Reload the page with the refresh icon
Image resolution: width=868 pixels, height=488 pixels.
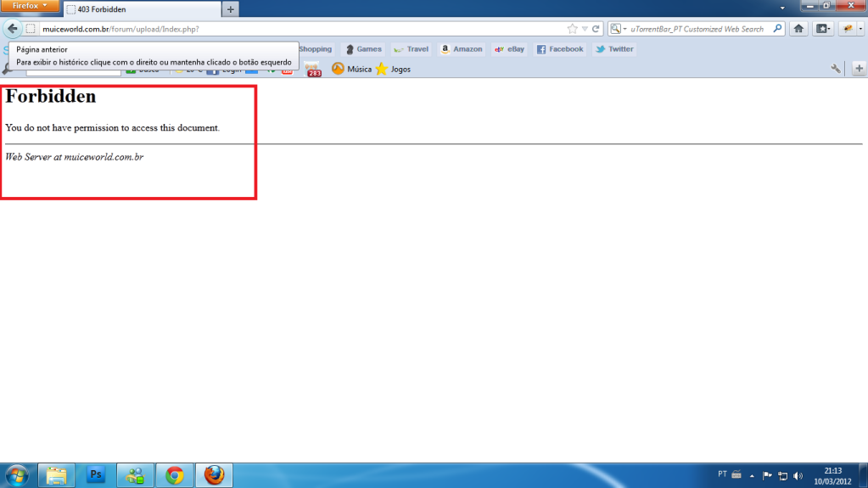click(596, 29)
